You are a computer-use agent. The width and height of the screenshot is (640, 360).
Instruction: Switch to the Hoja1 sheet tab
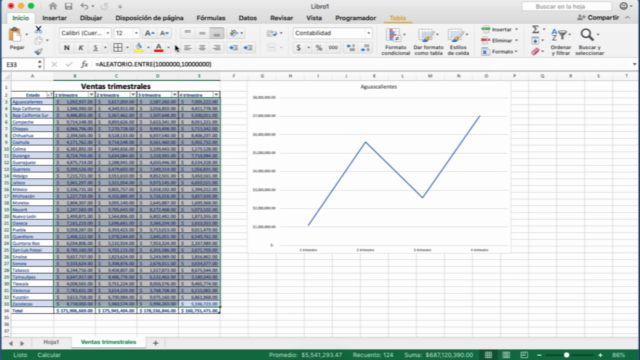[x=51, y=342]
